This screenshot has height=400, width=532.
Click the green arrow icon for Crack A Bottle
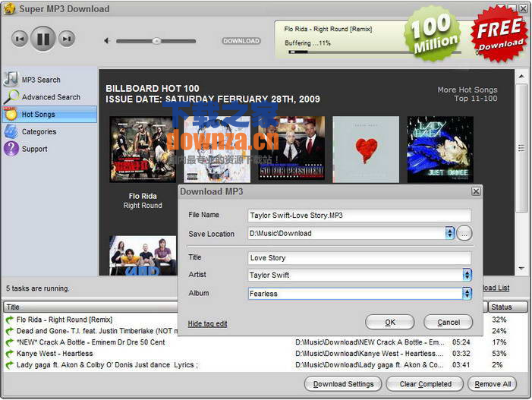click(x=10, y=342)
